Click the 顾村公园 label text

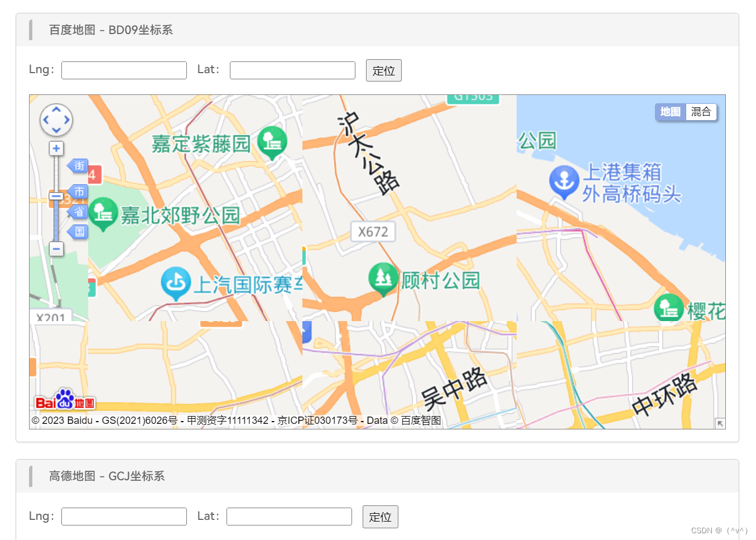(441, 280)
